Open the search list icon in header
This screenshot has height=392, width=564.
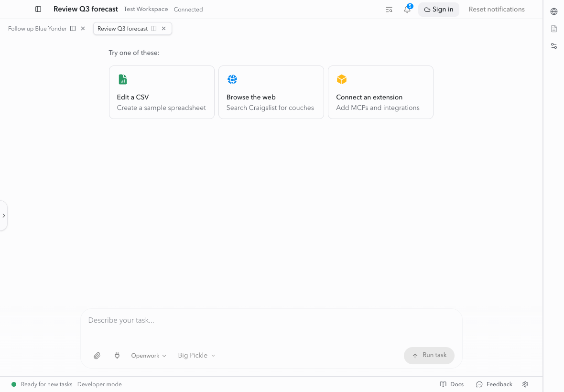point(389,10)
